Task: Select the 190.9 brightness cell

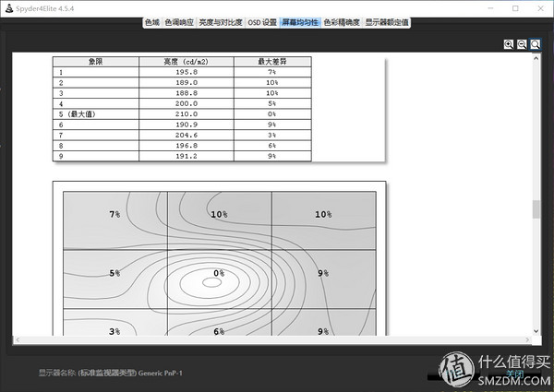Action: point(187,125)
